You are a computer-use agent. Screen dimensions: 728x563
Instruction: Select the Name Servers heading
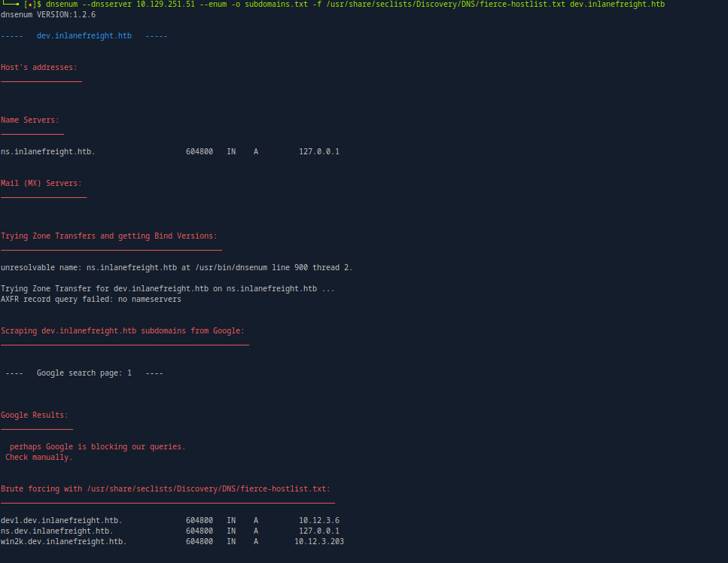[x=30, y=120]
